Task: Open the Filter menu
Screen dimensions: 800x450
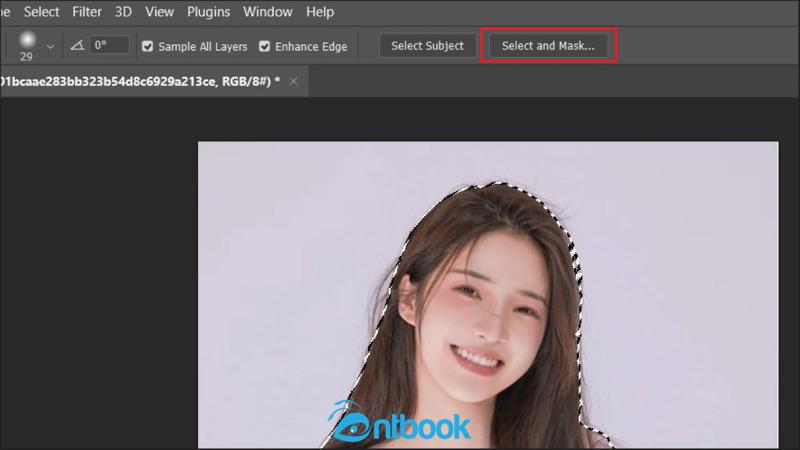Action: pyautogui.click(x=87, y=12)
